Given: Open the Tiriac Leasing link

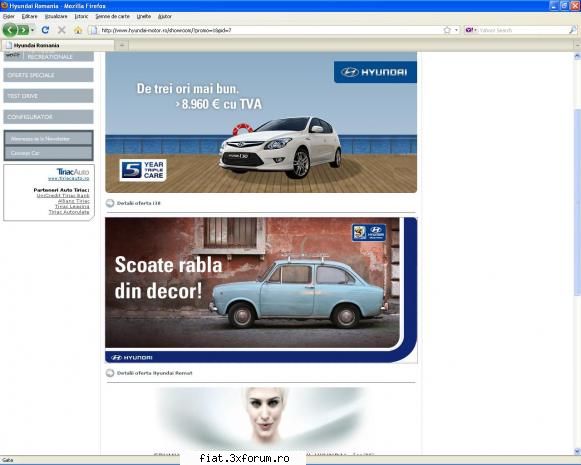Looking at the screenshot, I should pyautogui.click(x=72, y=206).
